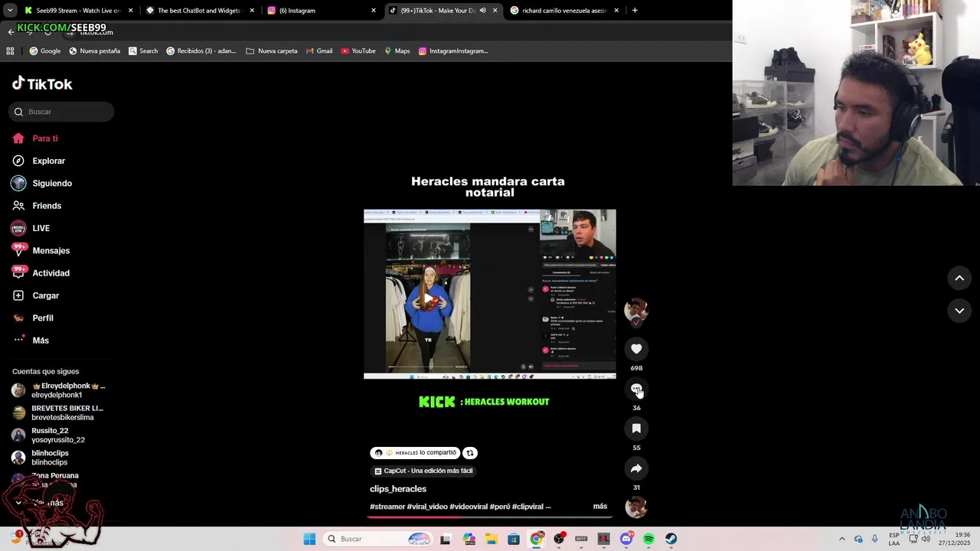The image size is (980, 551).
Task: Open a new browser tab
Action: tap(635, 11)
